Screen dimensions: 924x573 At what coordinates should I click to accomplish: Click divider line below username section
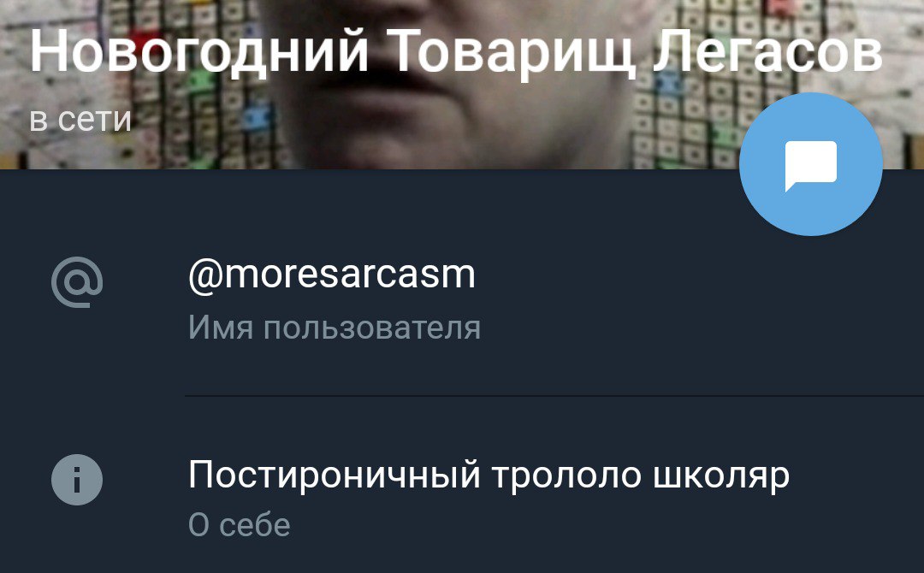pyautogui.click(x=554, y=396)
